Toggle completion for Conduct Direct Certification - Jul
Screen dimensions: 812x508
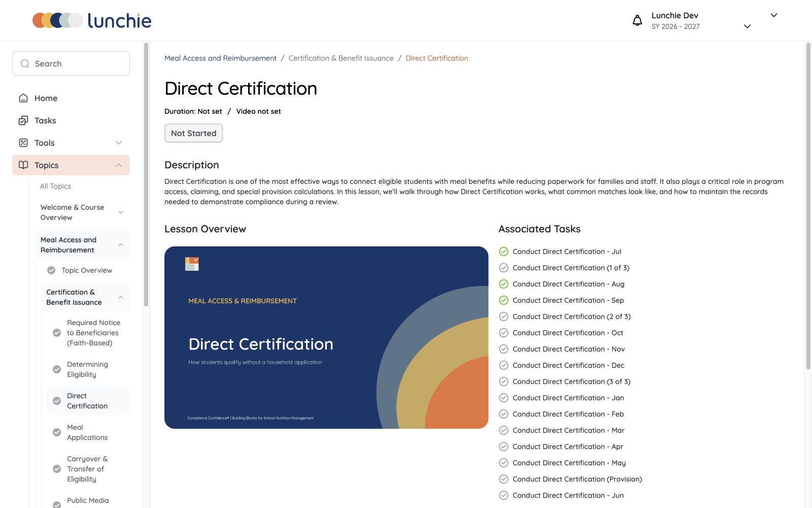503,251
